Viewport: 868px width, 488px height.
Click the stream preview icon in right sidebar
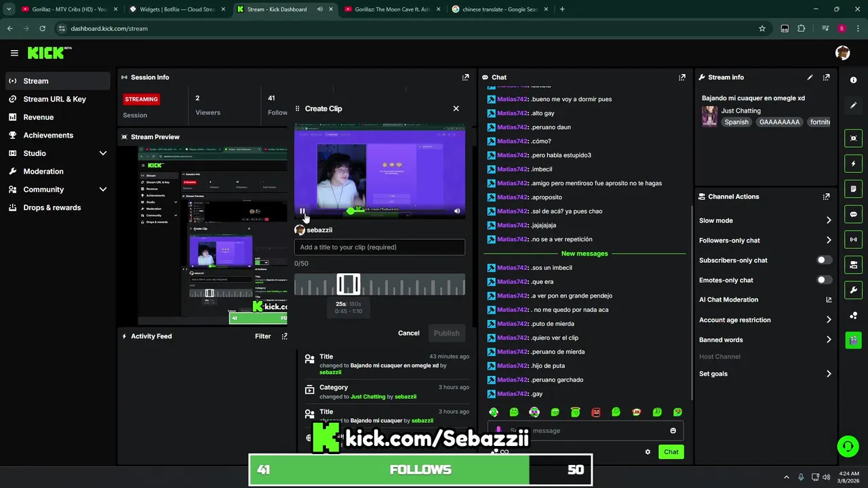click(853, 138)
